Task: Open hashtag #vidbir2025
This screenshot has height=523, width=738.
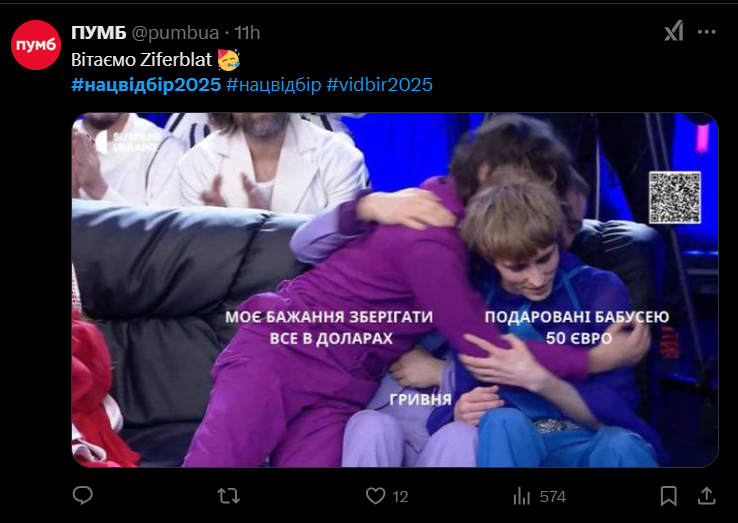Action: coord(379,85)
